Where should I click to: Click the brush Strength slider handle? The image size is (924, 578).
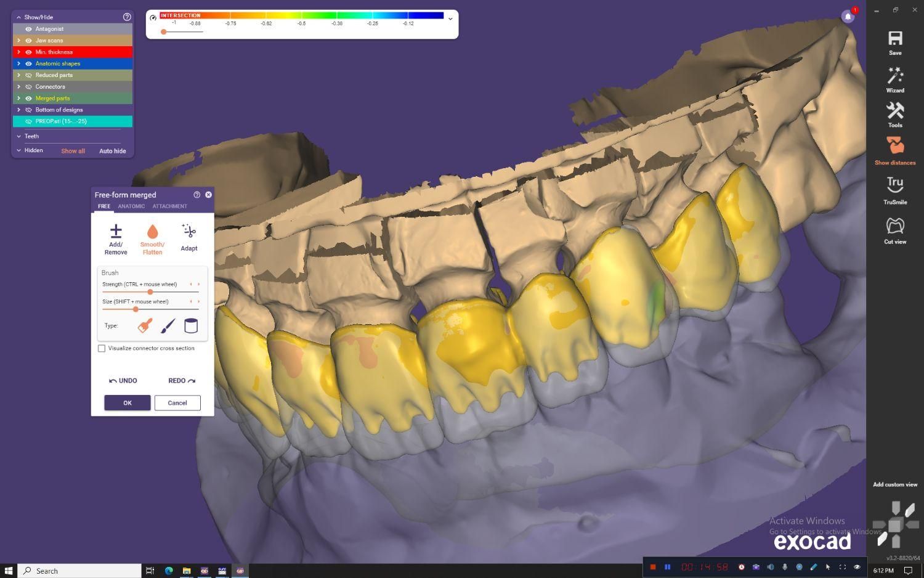(x=150, y=292)
